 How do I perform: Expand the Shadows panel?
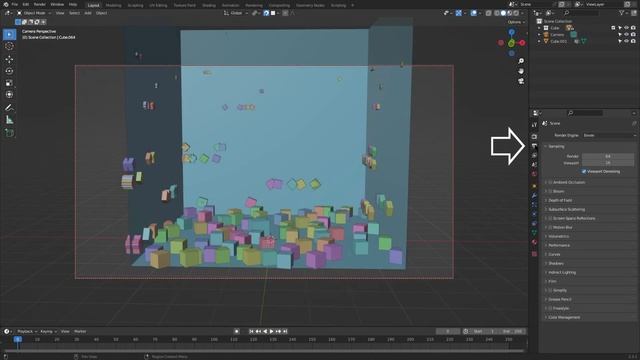pyautogui.click(x=556, y=263)
